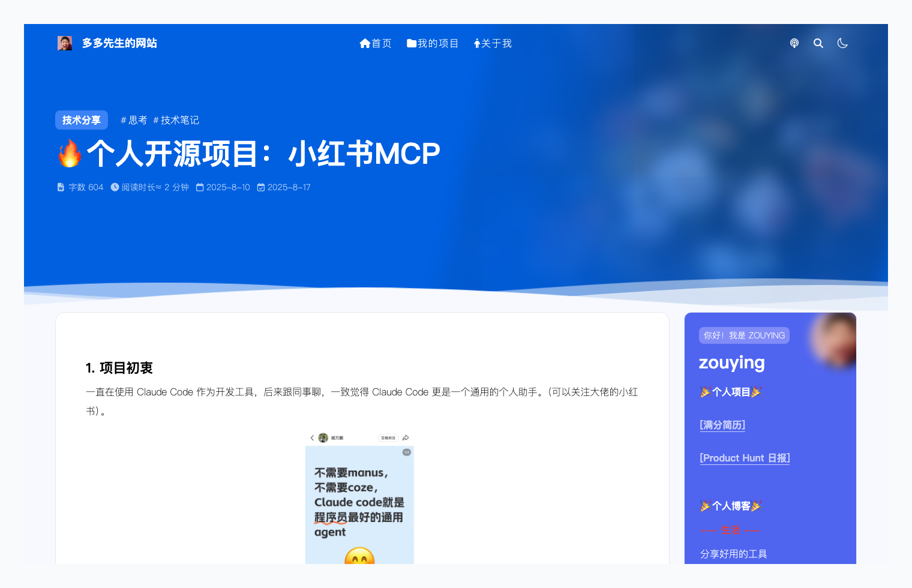Click the 分享好用的工具 text

coord(734,554)
